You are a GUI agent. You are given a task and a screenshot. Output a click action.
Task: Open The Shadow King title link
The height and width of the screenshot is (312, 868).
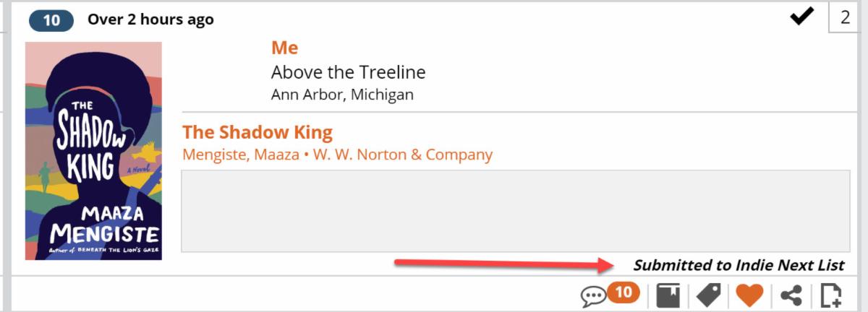258,132
